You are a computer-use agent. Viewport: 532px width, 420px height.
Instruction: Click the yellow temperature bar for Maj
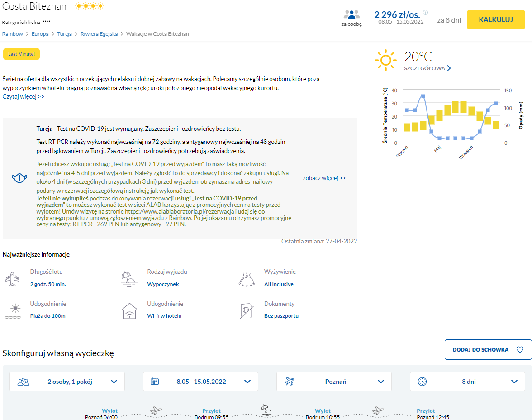[439, 115]
